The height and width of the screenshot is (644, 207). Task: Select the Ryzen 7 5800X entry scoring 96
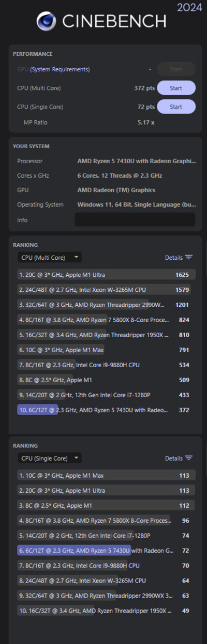coord(106,521)
